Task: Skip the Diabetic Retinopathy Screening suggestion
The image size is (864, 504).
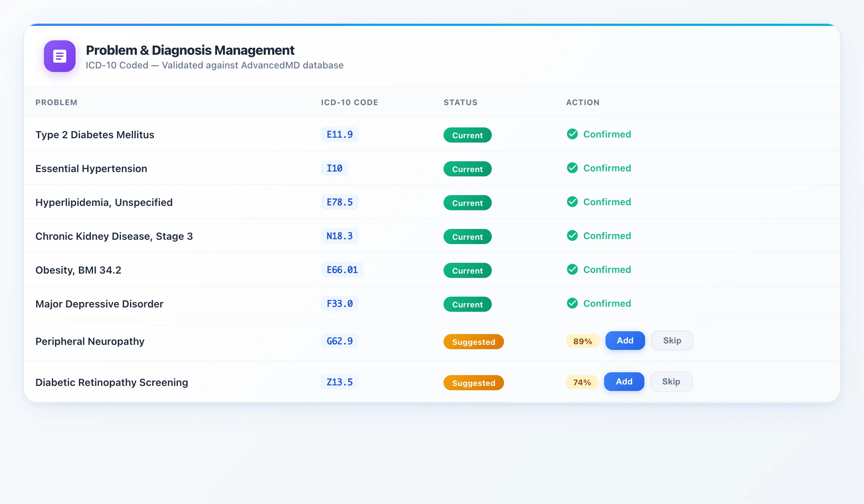Action: tap(671, 381)
